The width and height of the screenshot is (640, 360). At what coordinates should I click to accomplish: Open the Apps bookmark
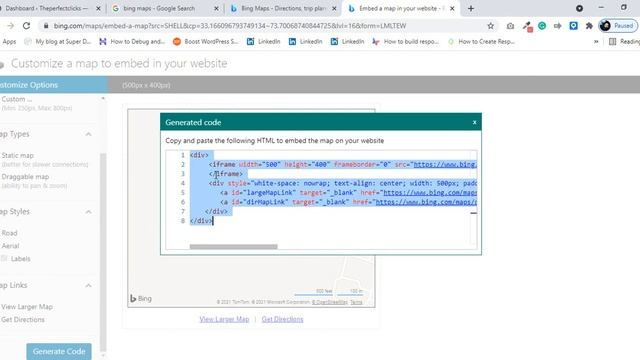click(x=9, y=41)
